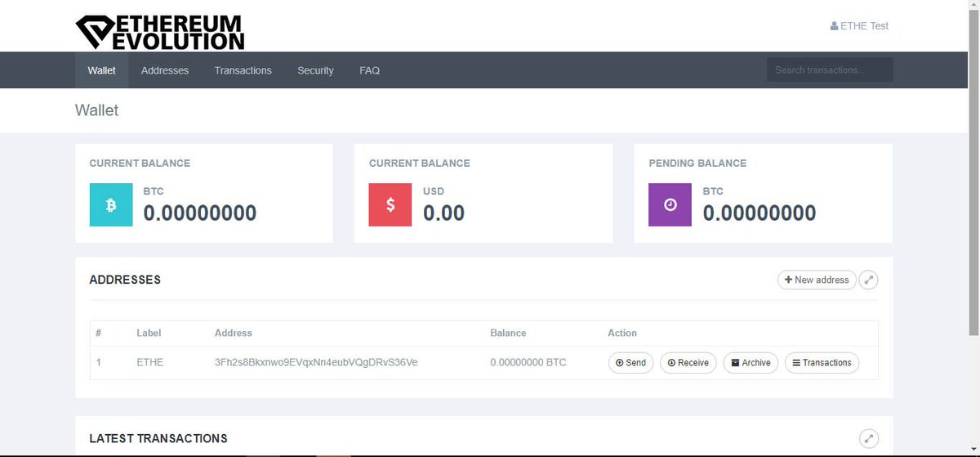Click the Label column header

pos(149,333)
